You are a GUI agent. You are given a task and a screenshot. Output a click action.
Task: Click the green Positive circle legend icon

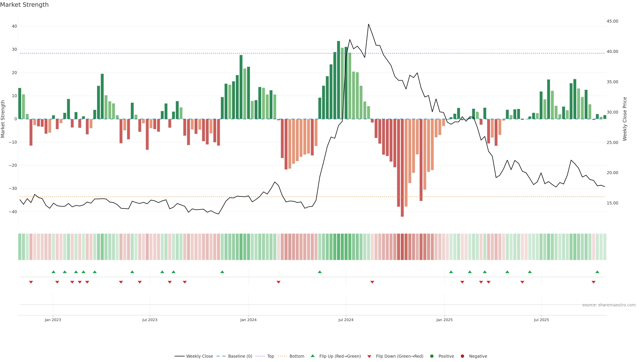point(432,356)
